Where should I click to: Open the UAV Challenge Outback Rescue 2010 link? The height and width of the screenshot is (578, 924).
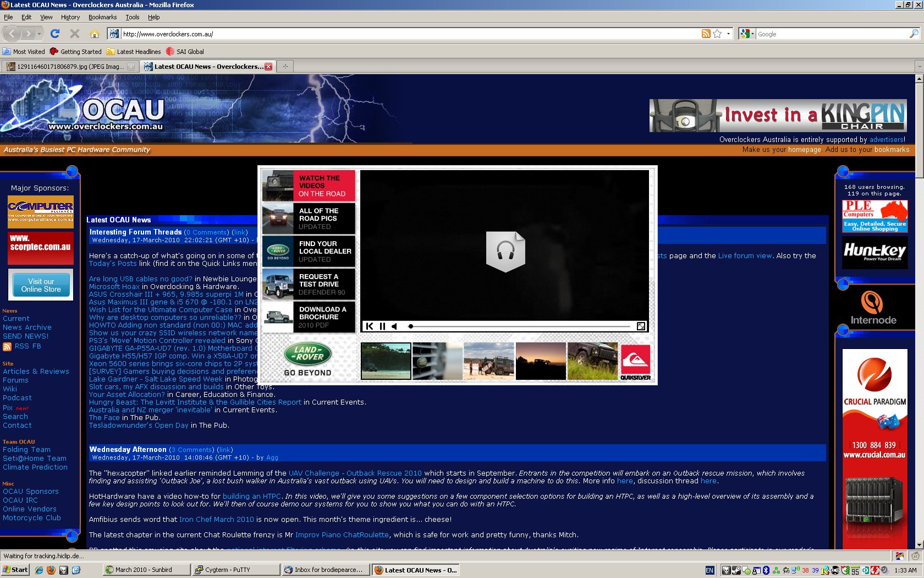tap(355, 473)
